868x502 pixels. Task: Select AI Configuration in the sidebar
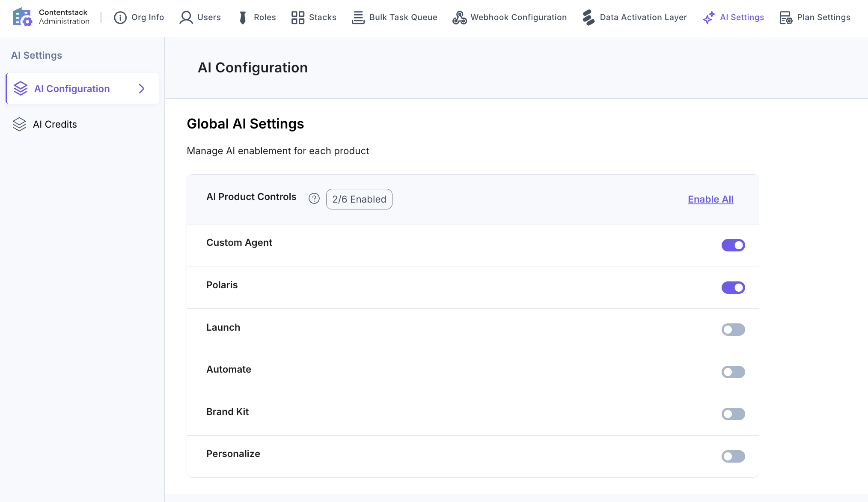pyautogui.click(x=83, y=89)
